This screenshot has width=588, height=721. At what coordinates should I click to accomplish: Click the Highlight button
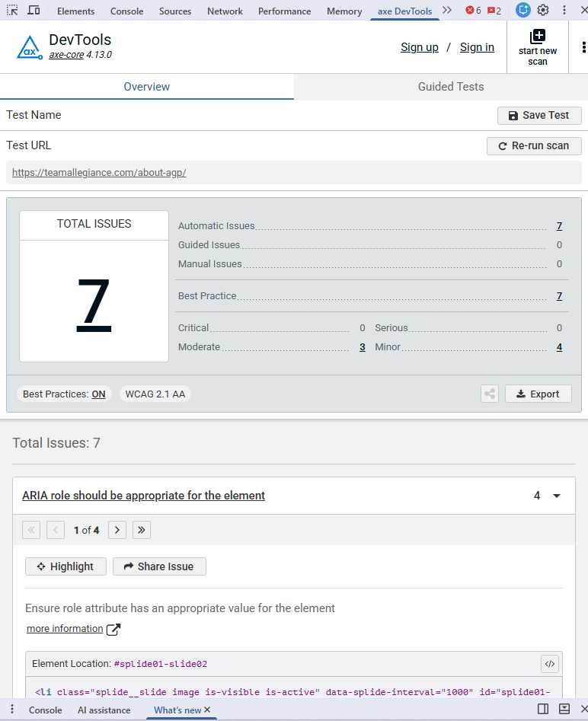point(66,566)
